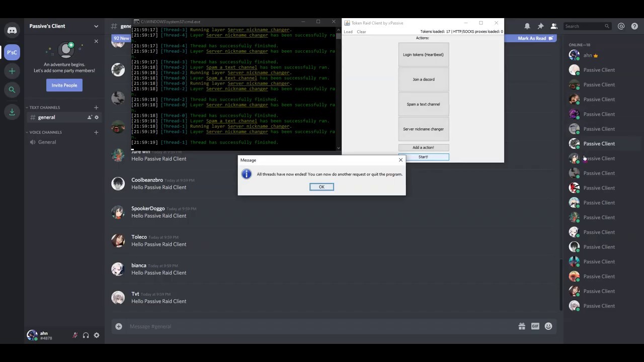Open SpookerDoggo's username in chat
The width and height of the screenshot is (644, 362).
tap(148, 209)
